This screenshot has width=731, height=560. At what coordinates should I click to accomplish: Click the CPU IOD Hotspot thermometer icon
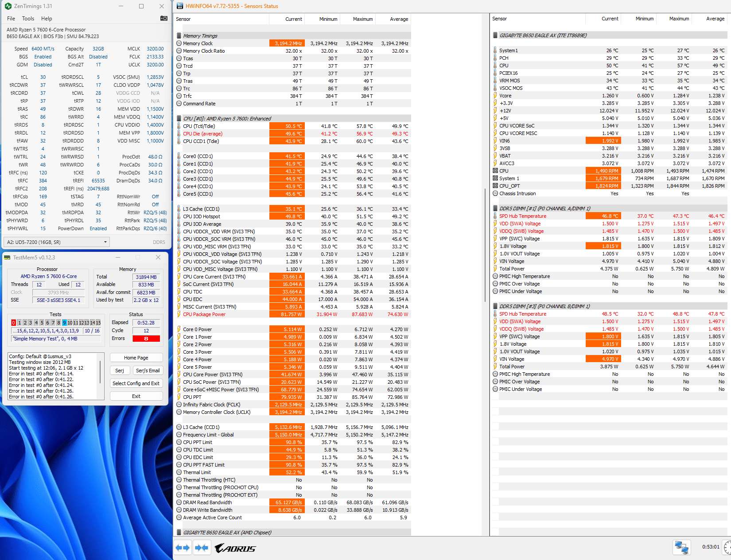pyautogui.click(x=179, y=216)
